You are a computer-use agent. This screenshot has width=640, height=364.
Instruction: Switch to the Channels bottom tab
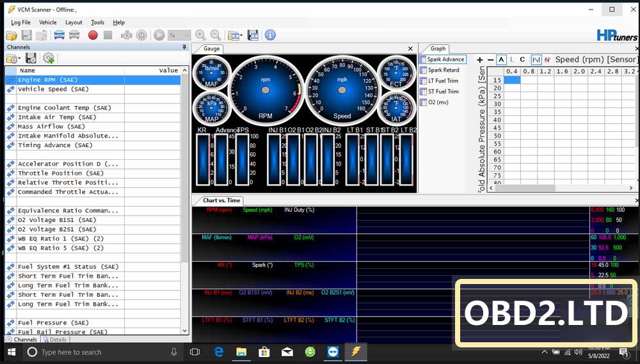point(22,340)
